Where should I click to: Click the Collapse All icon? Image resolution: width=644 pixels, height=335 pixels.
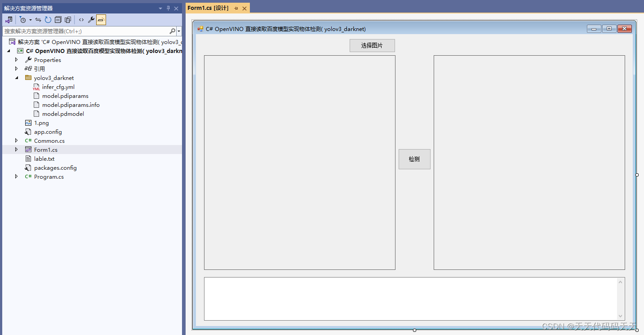(x=58, y=19)
